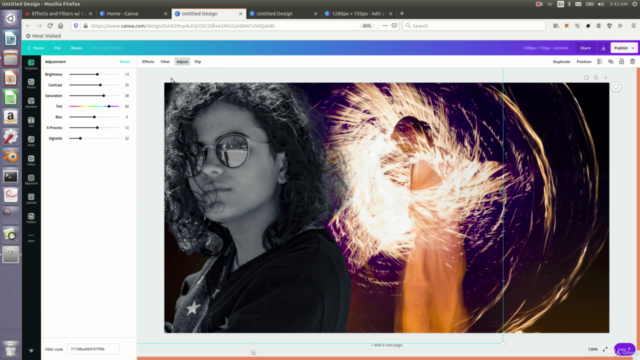
Task: Open the Folders panel in the sidebar
Action: [x=31, y=218]
